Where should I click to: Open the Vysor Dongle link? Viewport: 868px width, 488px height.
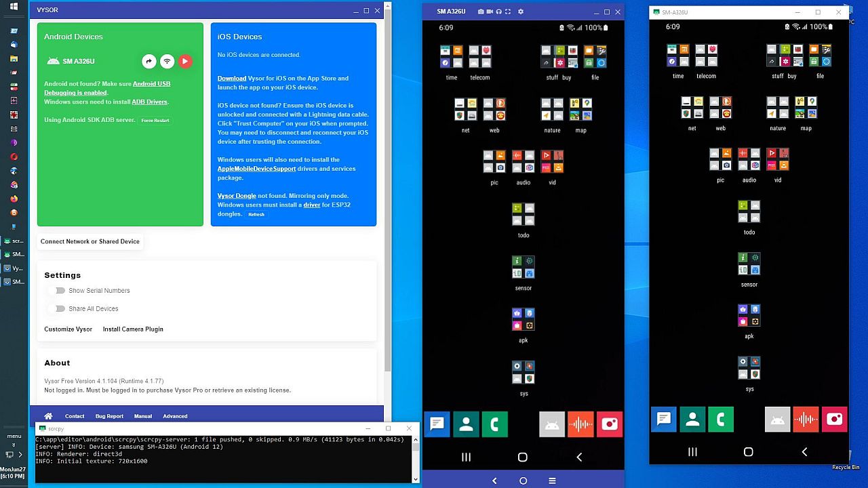click(237, 196)
